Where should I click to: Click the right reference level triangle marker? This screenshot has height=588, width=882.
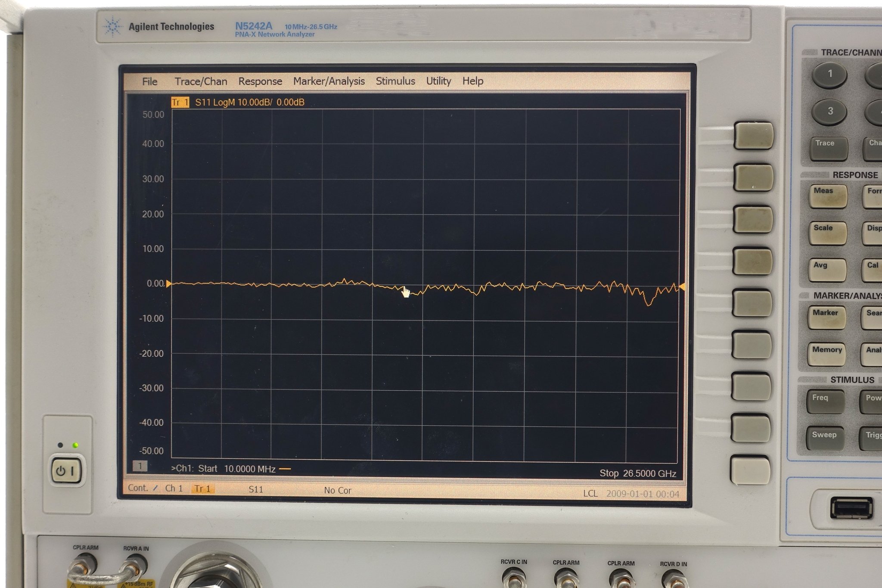(682, 287)
